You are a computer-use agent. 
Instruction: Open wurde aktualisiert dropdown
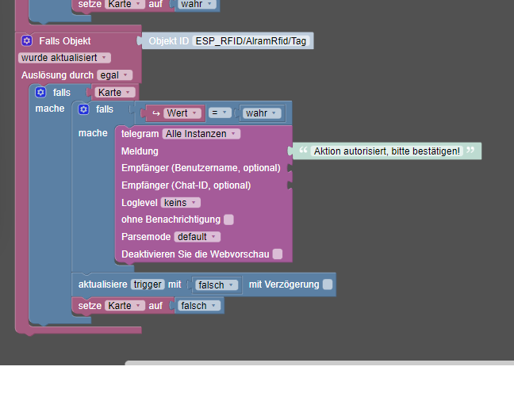[x=64, y=58]
